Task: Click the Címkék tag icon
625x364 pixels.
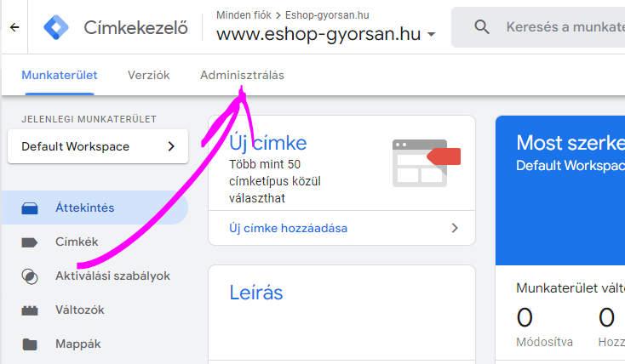Action: (x=30, y=242)
